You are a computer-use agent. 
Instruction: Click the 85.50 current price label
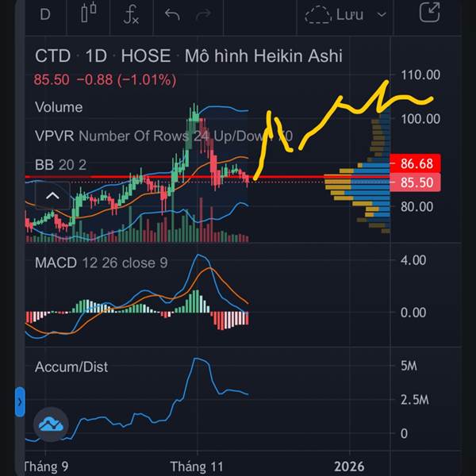coord(415,182)
